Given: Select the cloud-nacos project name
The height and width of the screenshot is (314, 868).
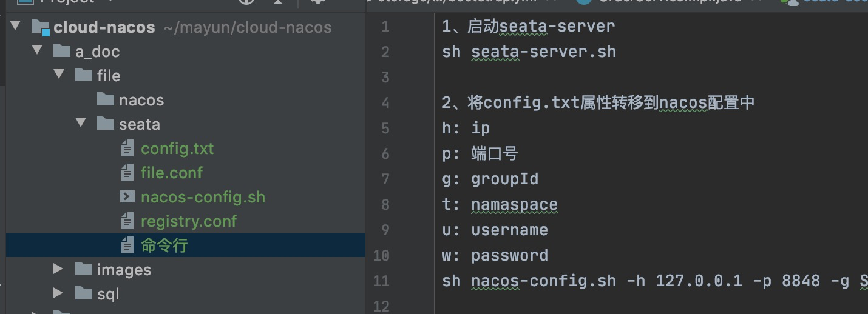Looking at the screenshot, I should 104,28.
